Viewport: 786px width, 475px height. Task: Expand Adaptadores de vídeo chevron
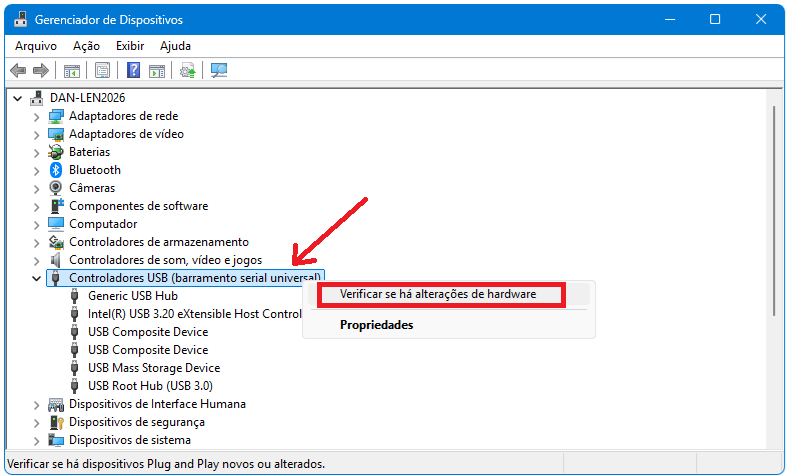point(36,135)
